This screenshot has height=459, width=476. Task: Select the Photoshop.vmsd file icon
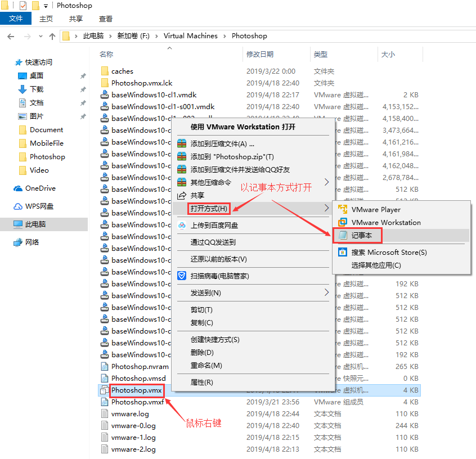pos(105,378)
